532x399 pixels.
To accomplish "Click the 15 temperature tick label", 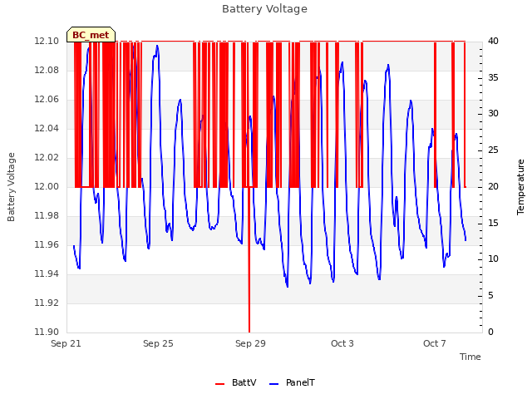I will [x=493, y=223].
